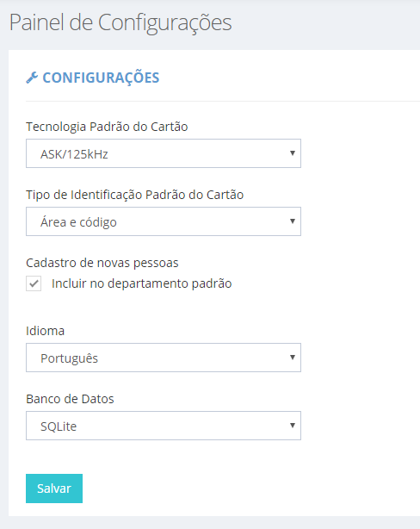Click the arrow on the Português field
The image size is (420, 529).
point(293,358)
